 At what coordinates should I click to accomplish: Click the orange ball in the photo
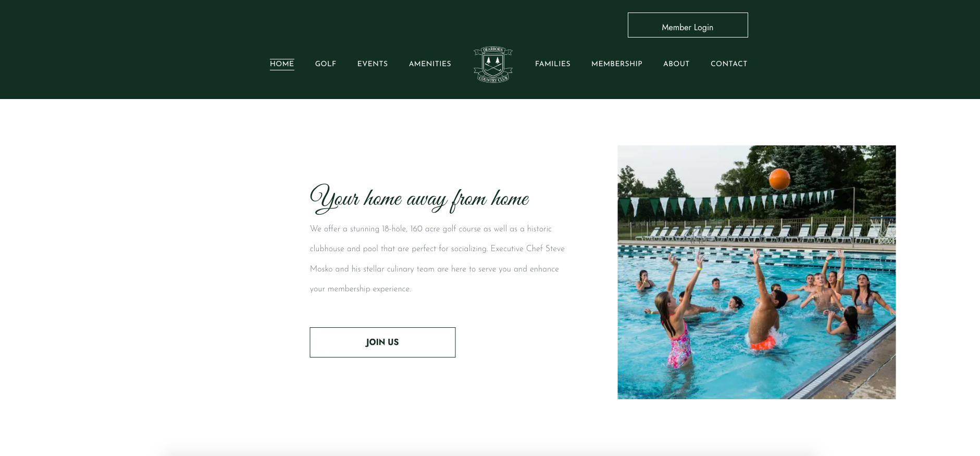[x=779, y=179]
